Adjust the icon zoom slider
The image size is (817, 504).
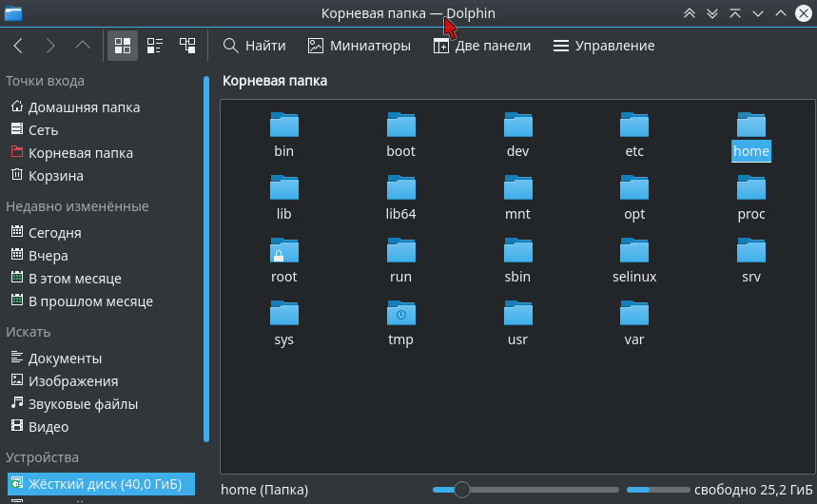525,490
